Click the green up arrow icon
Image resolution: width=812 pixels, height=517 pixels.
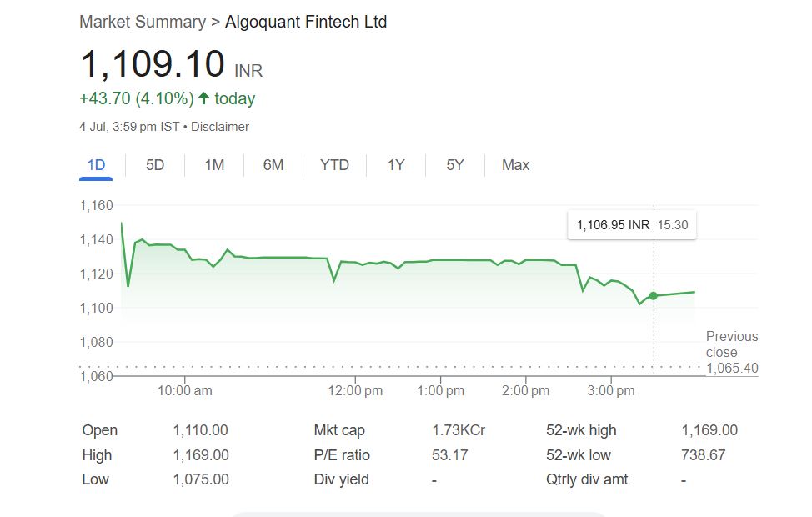(x=203, y=98)
